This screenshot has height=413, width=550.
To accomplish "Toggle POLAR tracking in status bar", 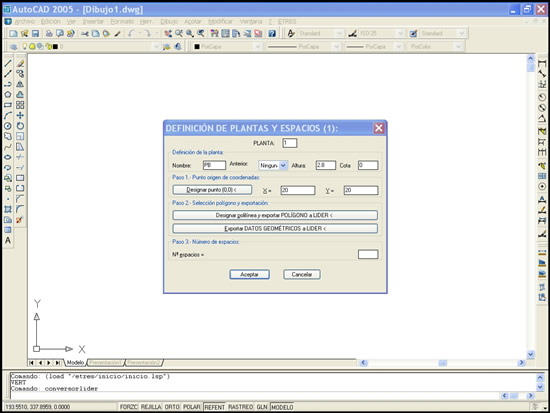I will coord(192,407).
